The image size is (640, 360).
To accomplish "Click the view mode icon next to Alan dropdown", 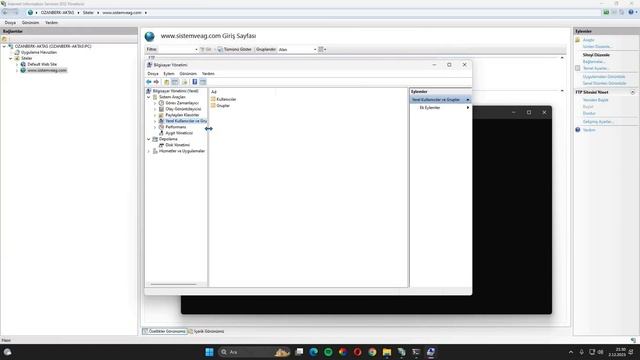I will 321,49.
